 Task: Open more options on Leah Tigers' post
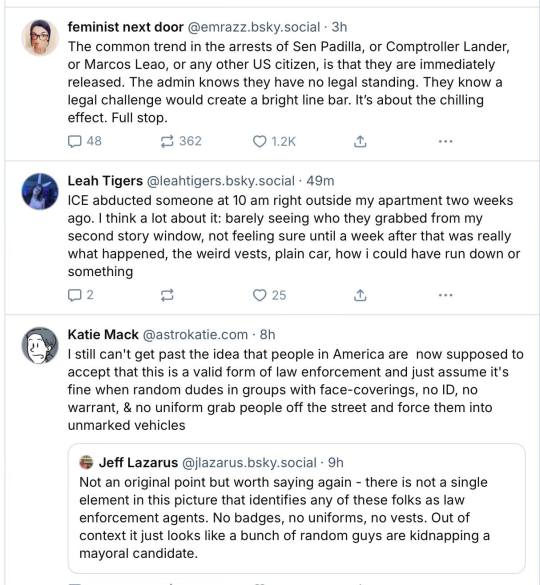[445, 295]
